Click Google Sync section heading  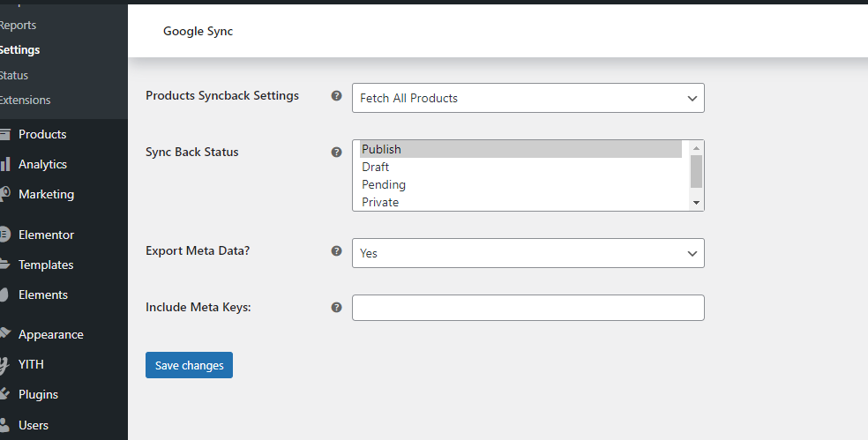tap(198, 32)
